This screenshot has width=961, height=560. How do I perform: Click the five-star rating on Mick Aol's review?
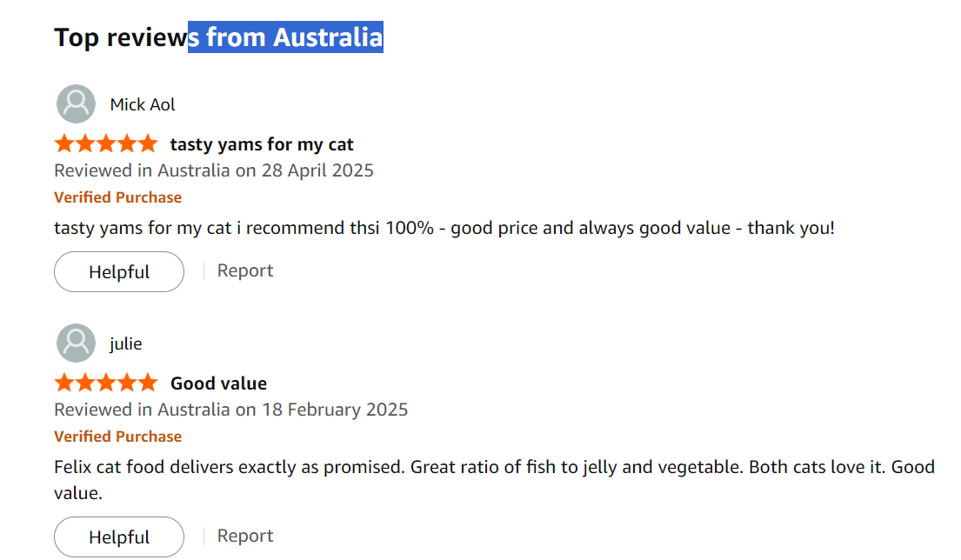(105, 143)
